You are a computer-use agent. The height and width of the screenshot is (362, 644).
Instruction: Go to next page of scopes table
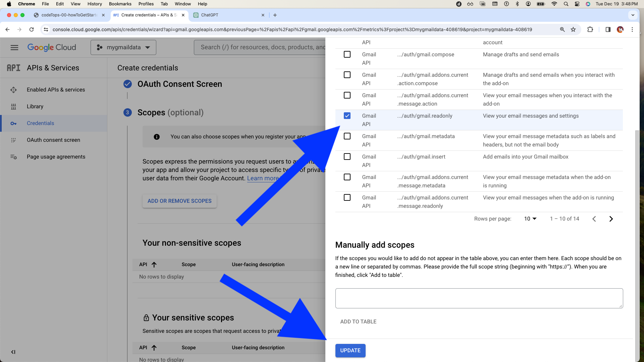click(611, 219)
